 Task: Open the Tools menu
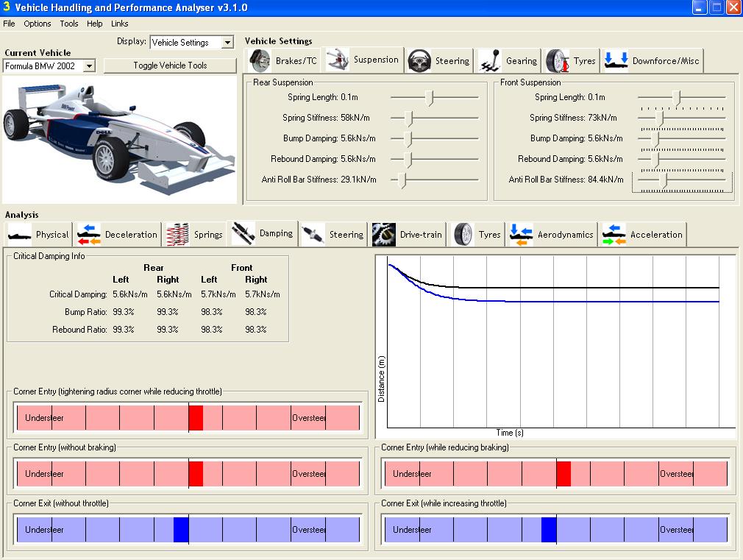tap(69, 24)
